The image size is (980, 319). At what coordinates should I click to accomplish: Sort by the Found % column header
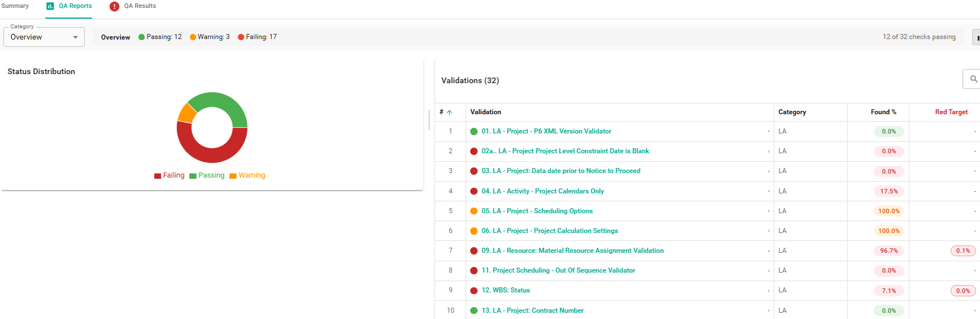pyautogui.click(x=883, y=112)
